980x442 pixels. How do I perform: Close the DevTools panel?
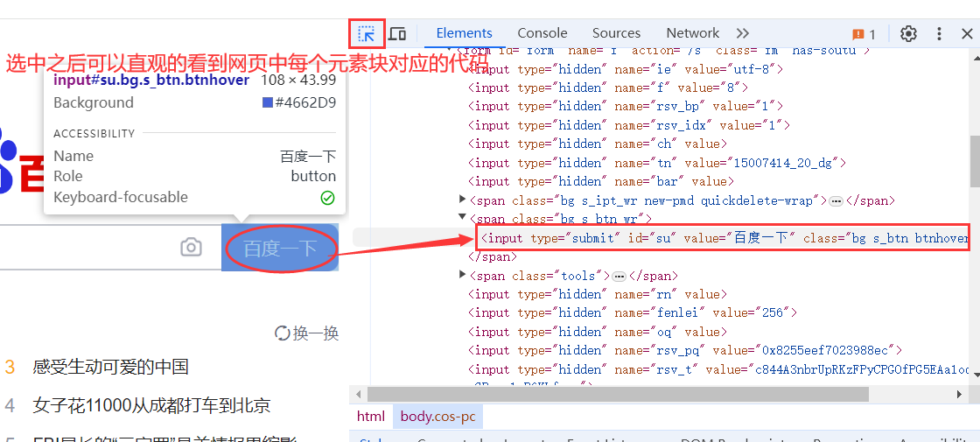pyautogui.click(x=966, y=34)
